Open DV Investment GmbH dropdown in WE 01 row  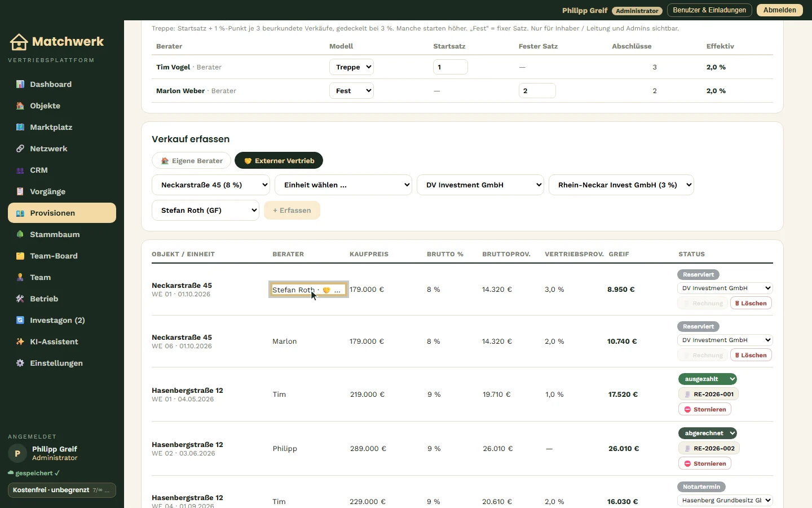[x=725, y=288]
